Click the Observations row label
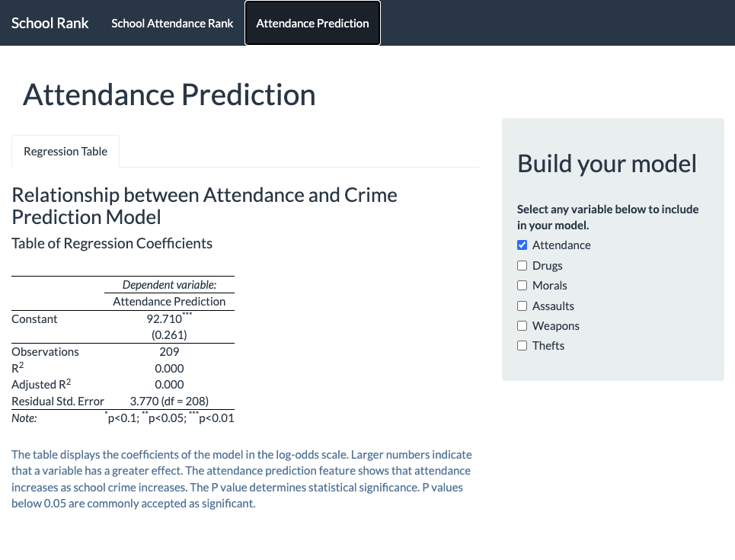Viewport: 735px width, 560px height. (x=46, y=352)
